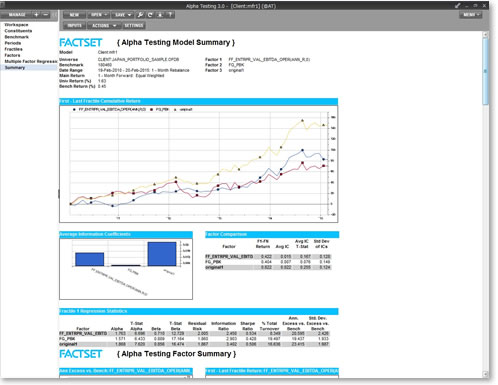Click FG_PBK row in Regression Statistics table

point(194,338)
